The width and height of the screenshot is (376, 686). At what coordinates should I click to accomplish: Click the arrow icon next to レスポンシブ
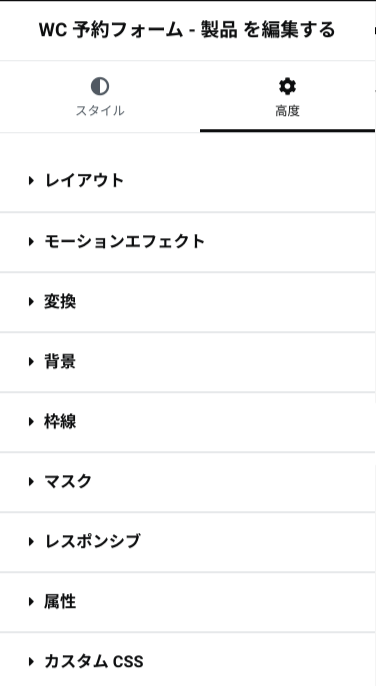point(31,542)
